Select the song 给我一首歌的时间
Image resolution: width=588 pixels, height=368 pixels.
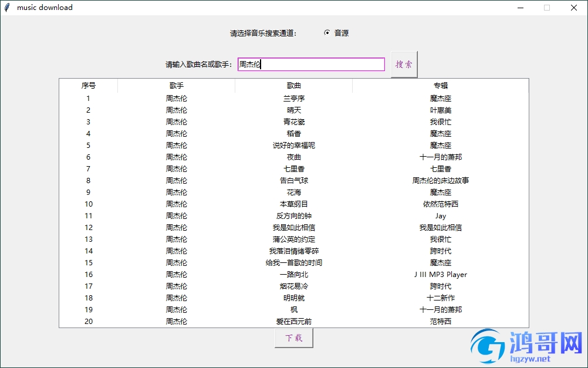(293, 262)
